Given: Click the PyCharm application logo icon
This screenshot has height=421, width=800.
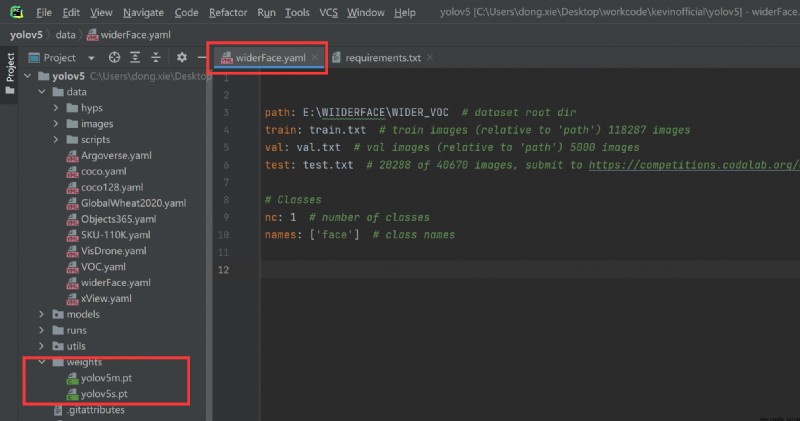Looking at the screenshot, I should point(16,12).
